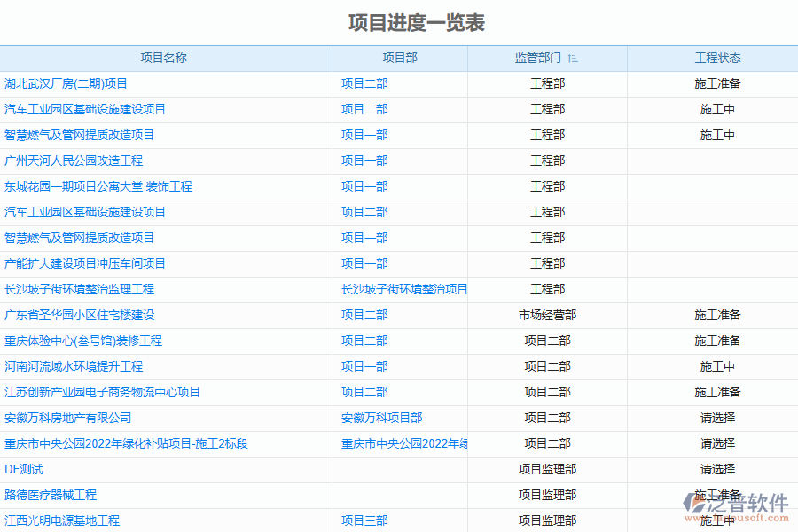Viewport: 798px width, 532px height.
Task: Click the 工程状态 column header
Action: pyautogui.click(x=717, y=59)
